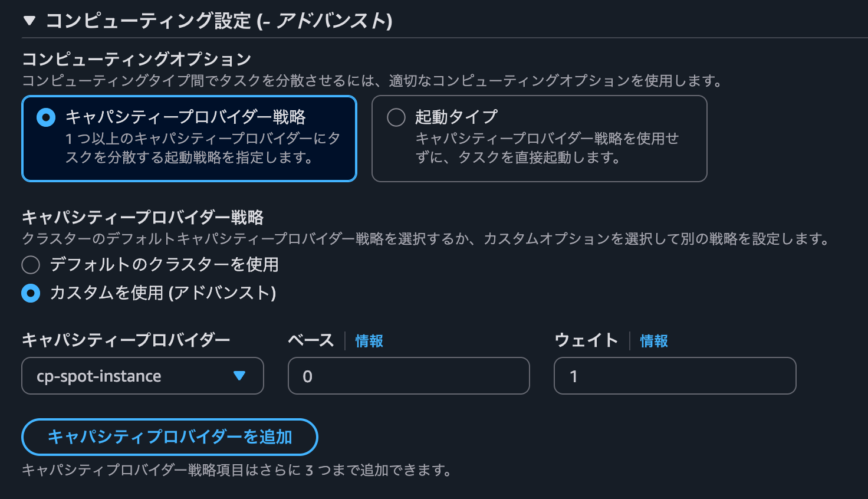
Task: Click the ウェイト column label
Action: pos(586,340)
